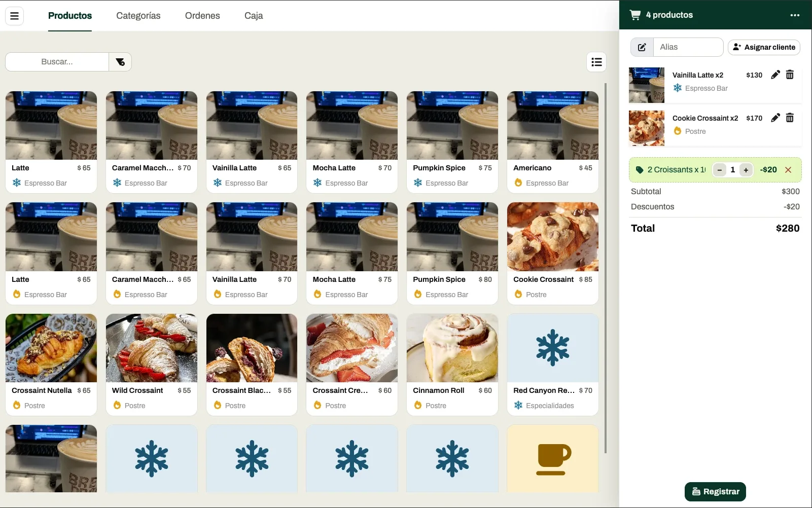Switch to Categorías tab
This screenshot has height=508, width=812.
[138, 16]
